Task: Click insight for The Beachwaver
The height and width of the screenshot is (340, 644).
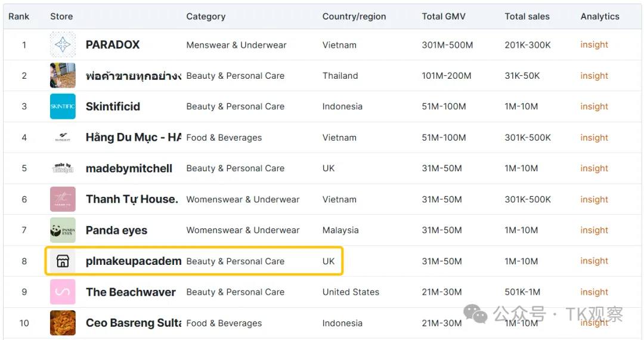Action: [594, 292]
